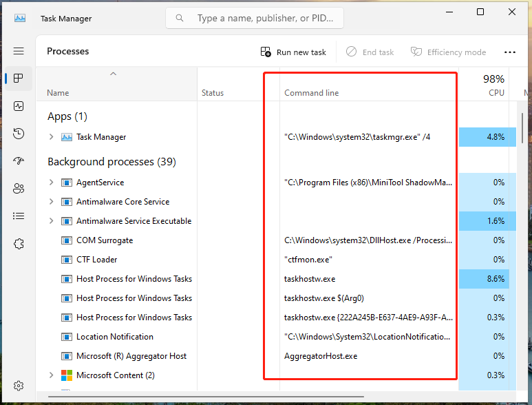Click the vertical scrollbar thumb
Screen dimensions: 532x405
click(522, 128)
